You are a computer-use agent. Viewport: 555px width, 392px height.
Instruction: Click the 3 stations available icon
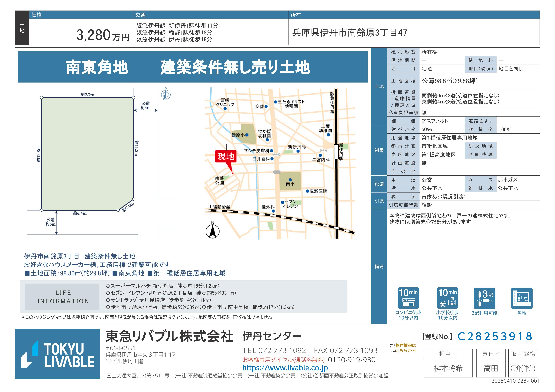tap(484, 298)
